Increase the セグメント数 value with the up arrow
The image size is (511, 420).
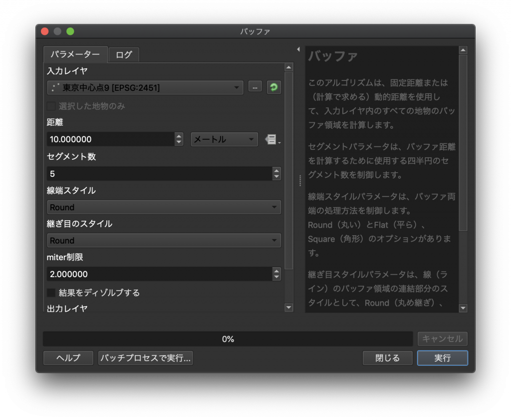(276, 170)
